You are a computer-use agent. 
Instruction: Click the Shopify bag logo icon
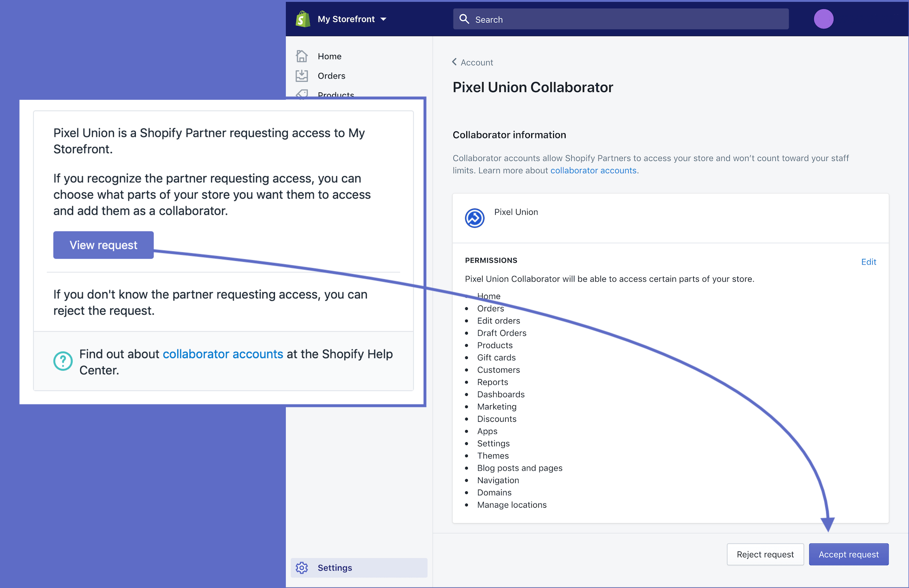pos(303,19)
